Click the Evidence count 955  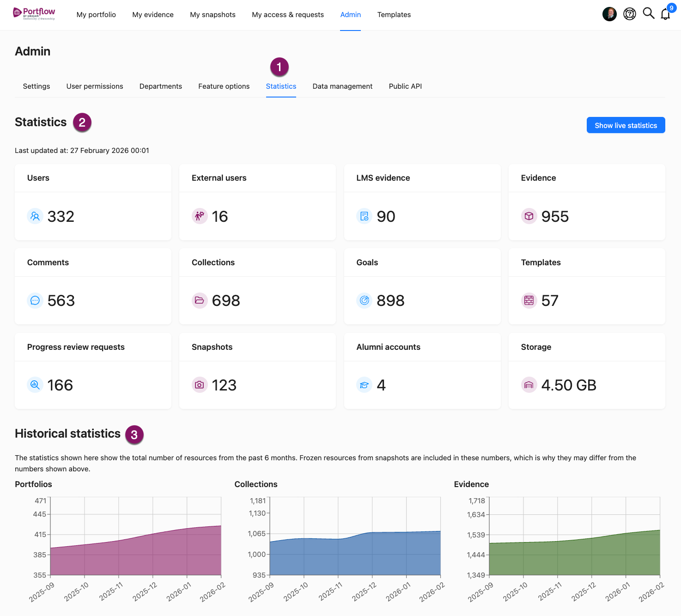pos(555,216)
